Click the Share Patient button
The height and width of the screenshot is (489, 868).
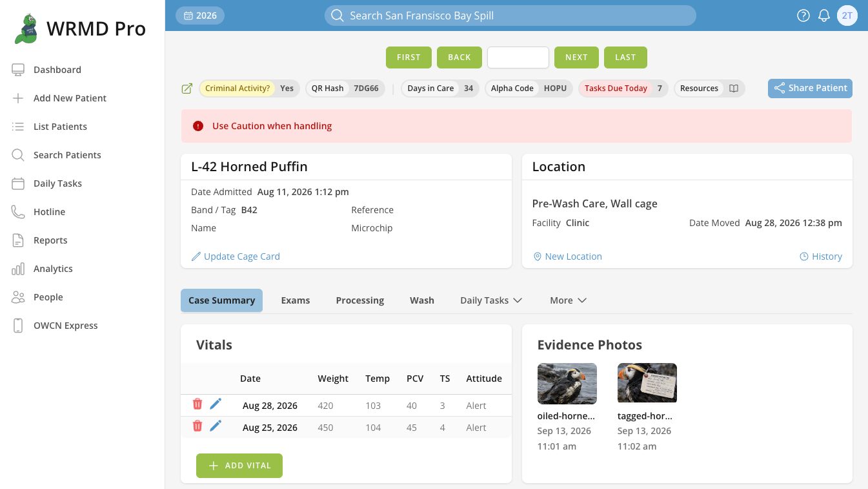[810, 88]
